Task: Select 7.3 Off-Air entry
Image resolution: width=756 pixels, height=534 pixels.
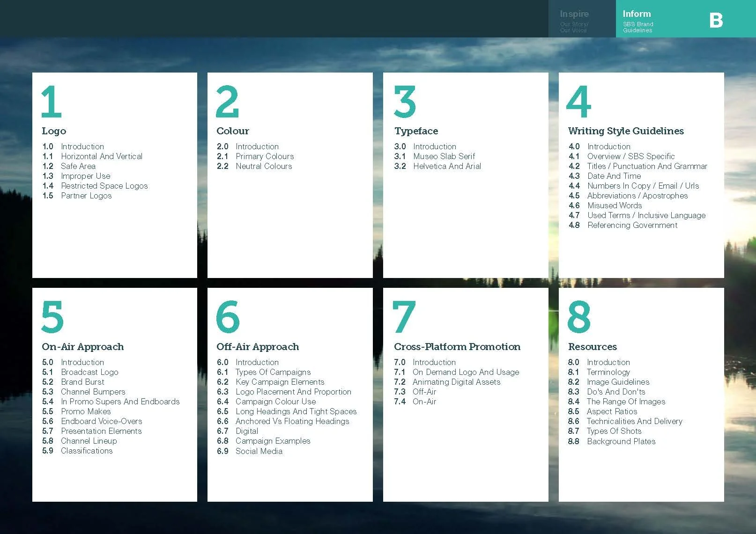Action: 415,392
